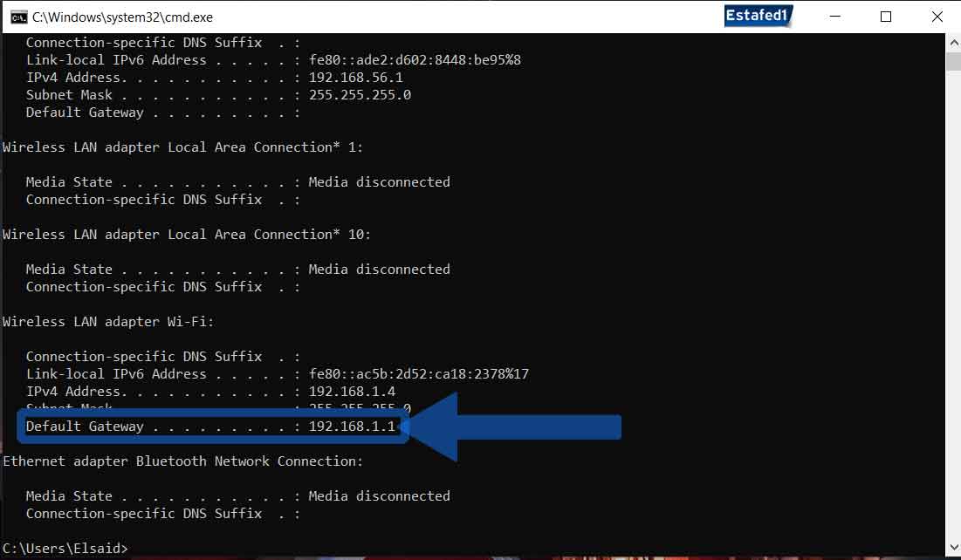
Task: Click the scrollbar up arrow
Action: [x=952, y=40]
